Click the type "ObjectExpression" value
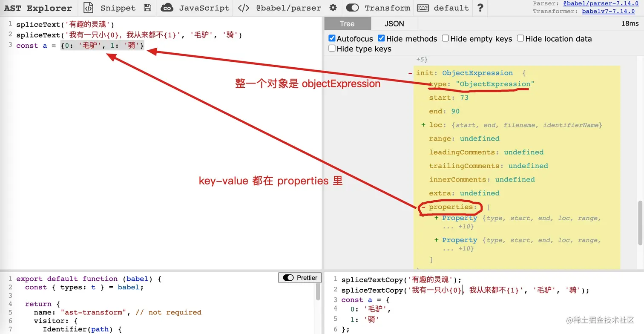Viewport: 644px width, 334px height. tap(495, 84)
